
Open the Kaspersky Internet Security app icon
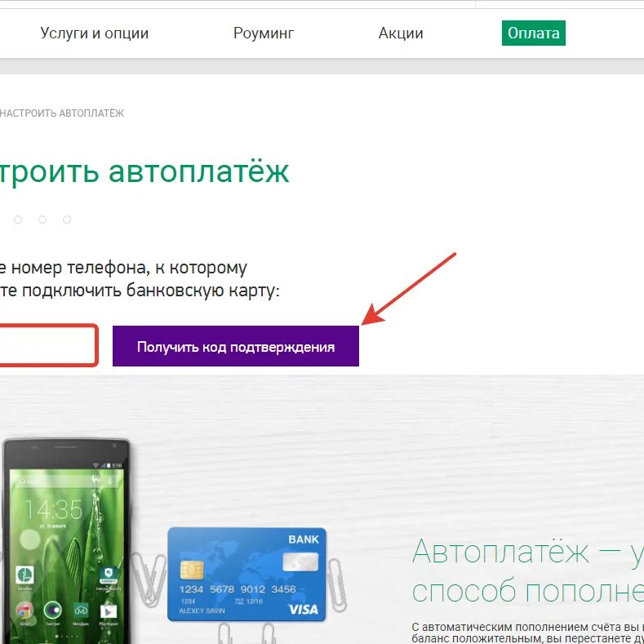coord(109,575)
